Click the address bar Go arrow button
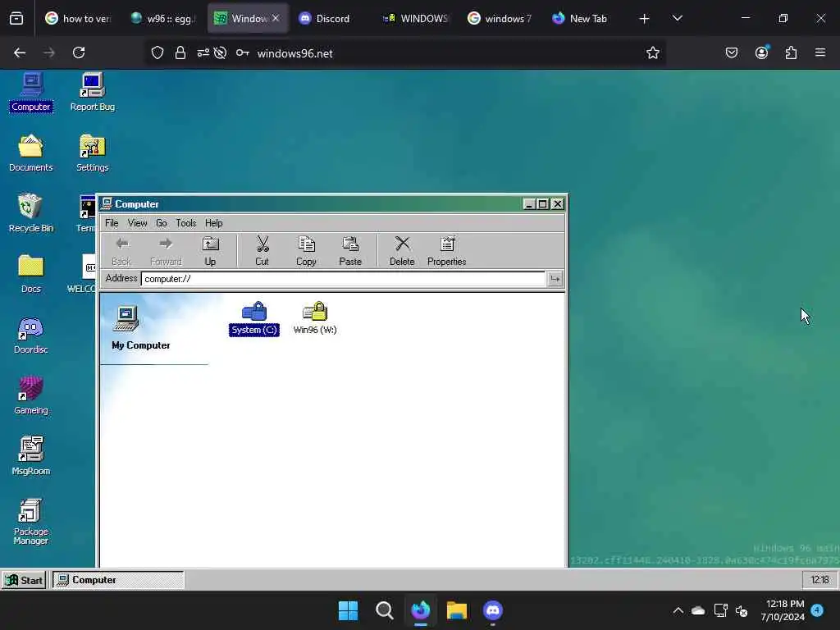 [x=555, y=279]
